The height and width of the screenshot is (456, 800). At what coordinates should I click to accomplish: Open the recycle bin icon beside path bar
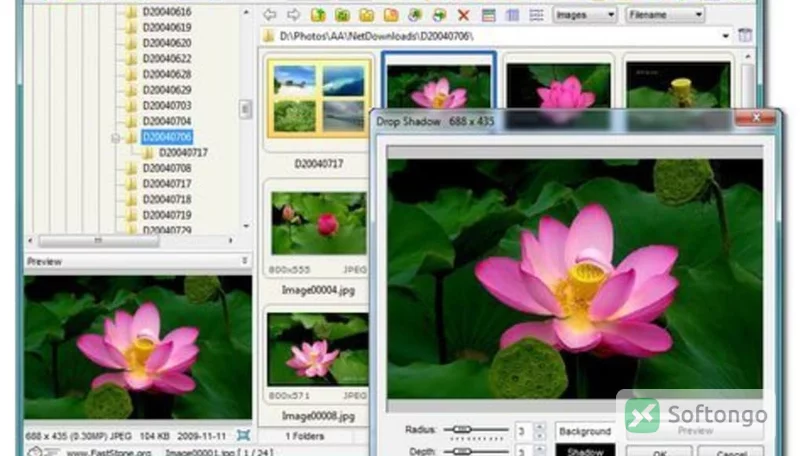[x=745, y=35]
